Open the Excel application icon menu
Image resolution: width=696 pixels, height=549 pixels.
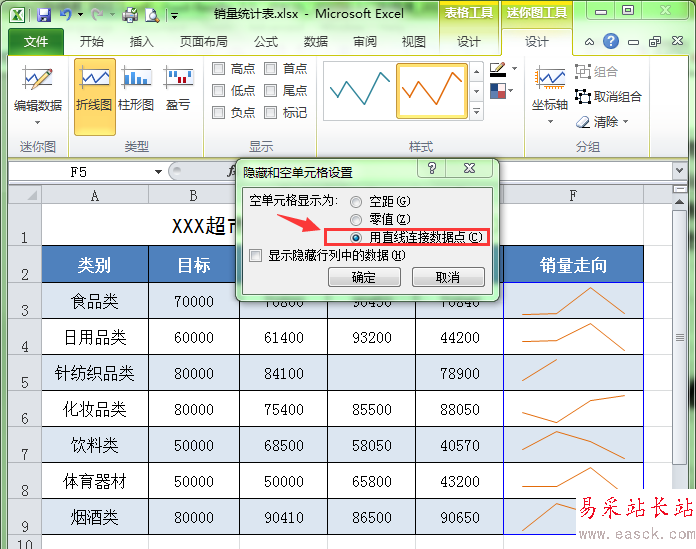[x=17, y=16]
